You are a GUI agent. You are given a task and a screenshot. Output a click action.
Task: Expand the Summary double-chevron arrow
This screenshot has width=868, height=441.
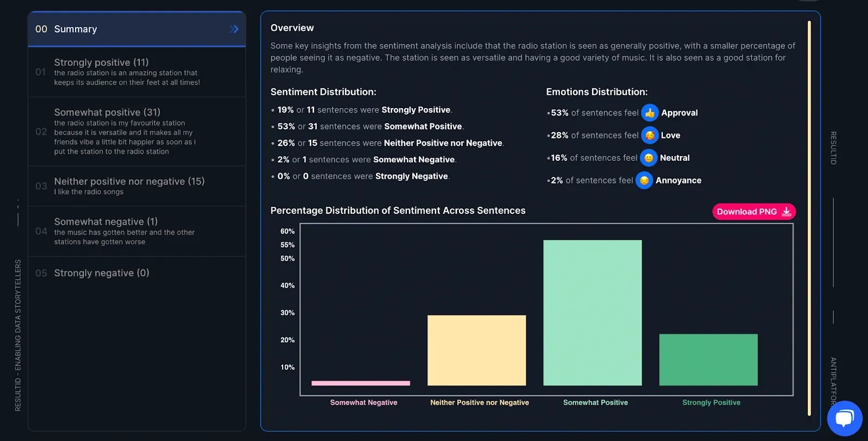coord(234,29)
